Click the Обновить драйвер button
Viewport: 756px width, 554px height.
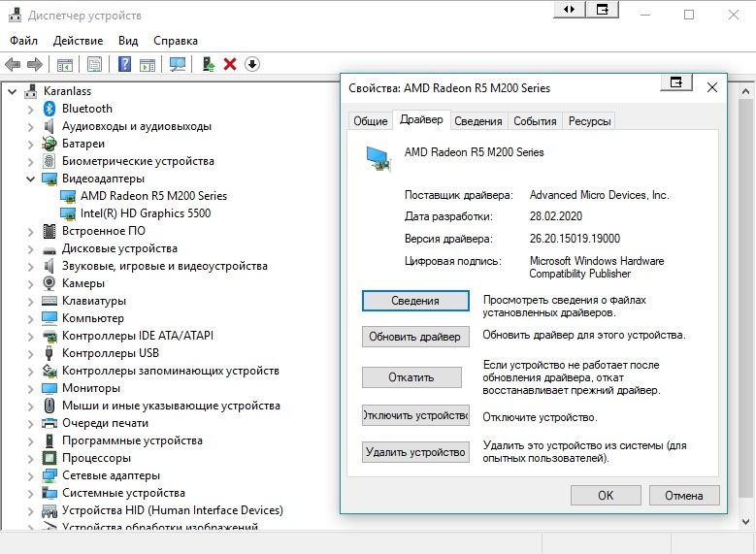tap(415, 337)
